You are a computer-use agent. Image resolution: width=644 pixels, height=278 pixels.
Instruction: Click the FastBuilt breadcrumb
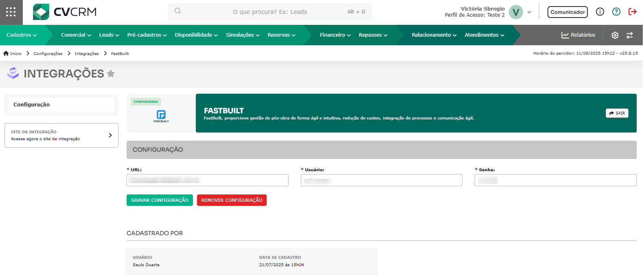[120, 53]
